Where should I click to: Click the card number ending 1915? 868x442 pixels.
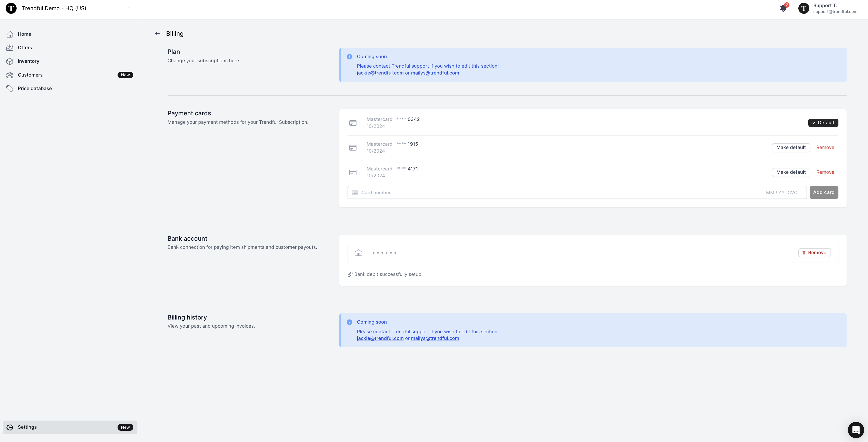(x=407, y=144)
